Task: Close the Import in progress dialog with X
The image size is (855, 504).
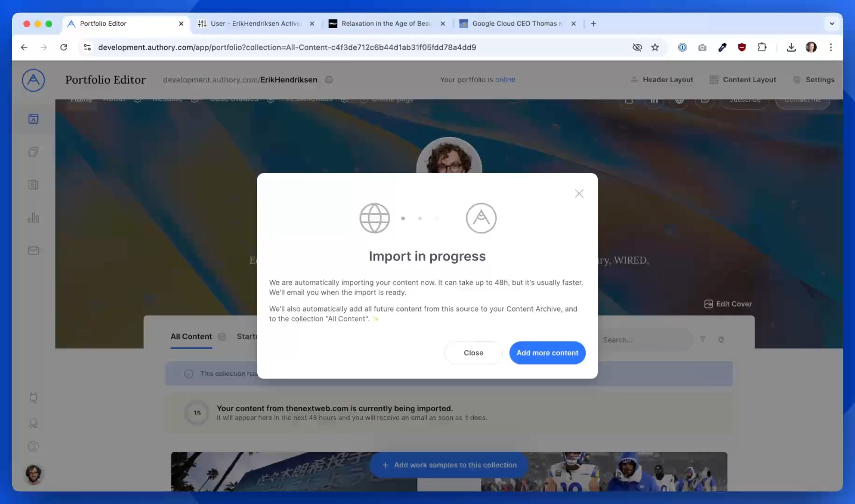Action: 579,193
